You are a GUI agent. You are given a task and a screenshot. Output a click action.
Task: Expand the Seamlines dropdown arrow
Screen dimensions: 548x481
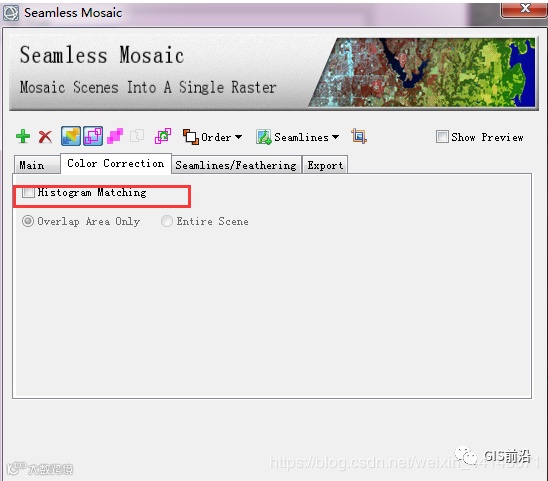coord(336,137)
